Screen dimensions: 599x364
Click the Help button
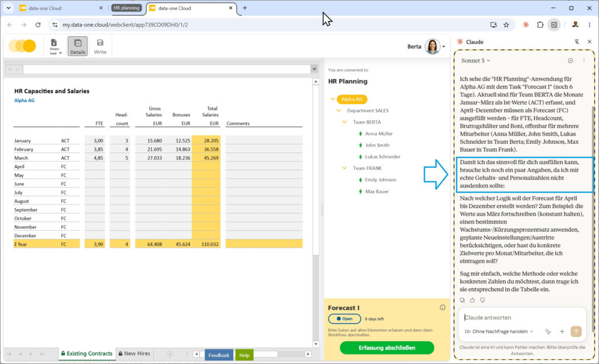[244, 355]
